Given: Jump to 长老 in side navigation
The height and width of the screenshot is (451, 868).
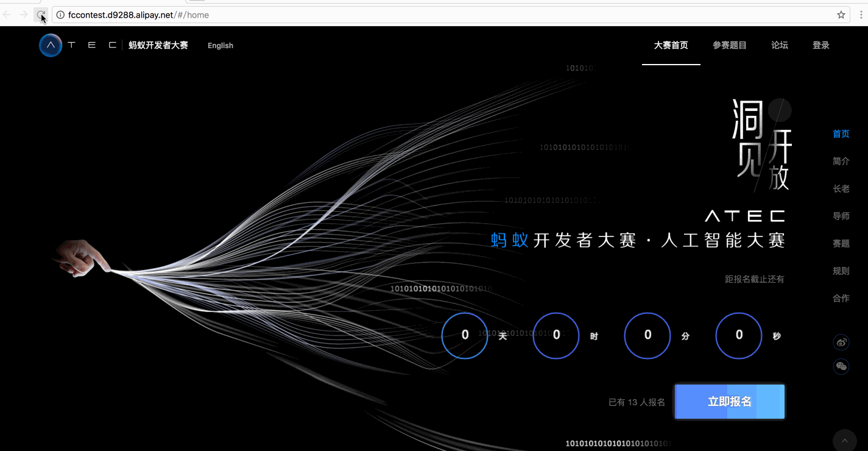Looking at the screenshot, I should pyautogui.click(x=841, y=189).
